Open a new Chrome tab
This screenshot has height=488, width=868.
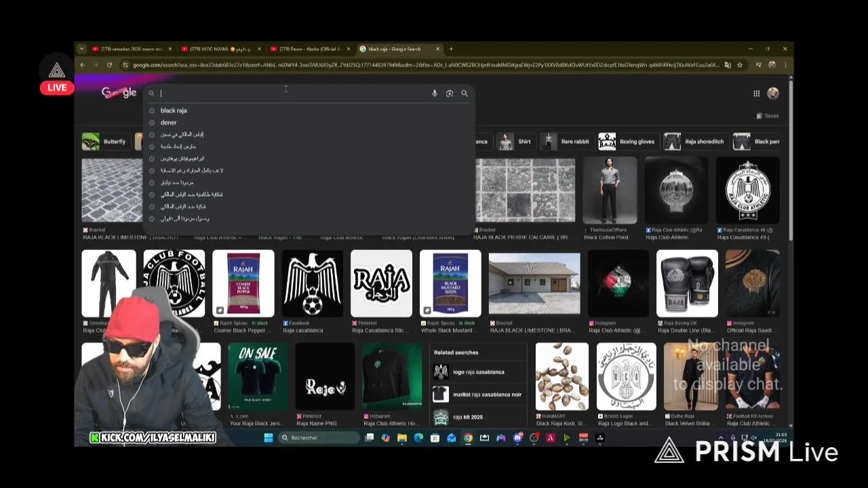tap(451, 49)
